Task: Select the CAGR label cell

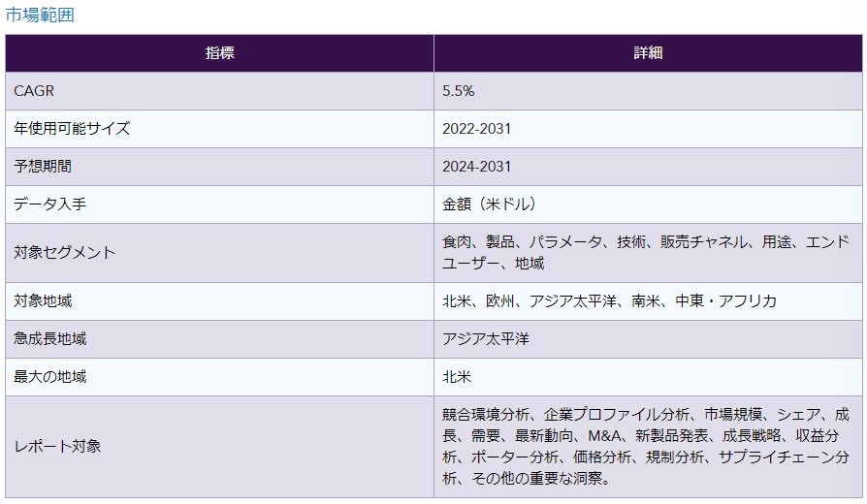Action: coord(34,91)
